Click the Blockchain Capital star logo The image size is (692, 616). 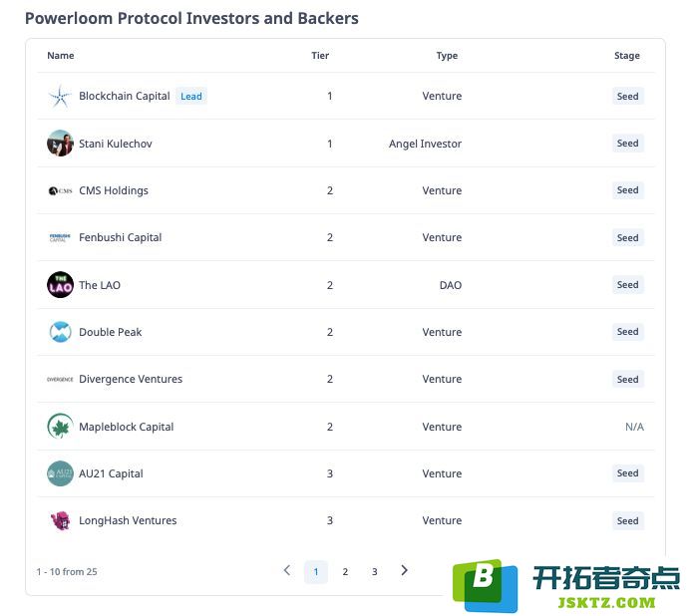pyautogui.click(x=60, y=97)
